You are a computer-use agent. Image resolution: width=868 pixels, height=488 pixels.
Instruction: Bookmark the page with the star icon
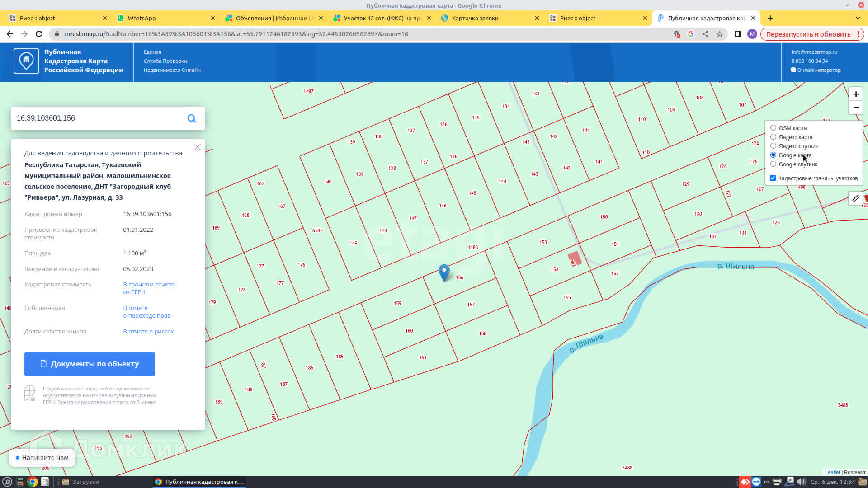click(x=720, y=34)
